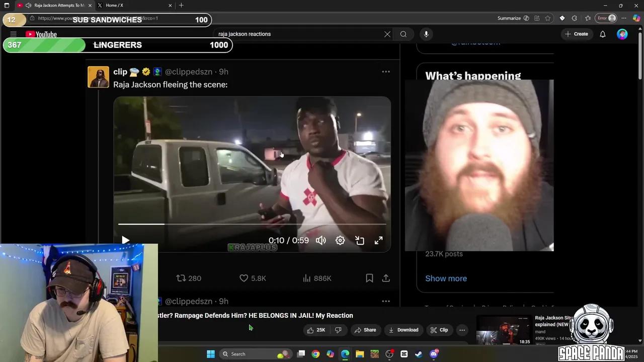Open the address bar apps icon
The height and width of the screenshot is (362, 644).
[537, 18]
